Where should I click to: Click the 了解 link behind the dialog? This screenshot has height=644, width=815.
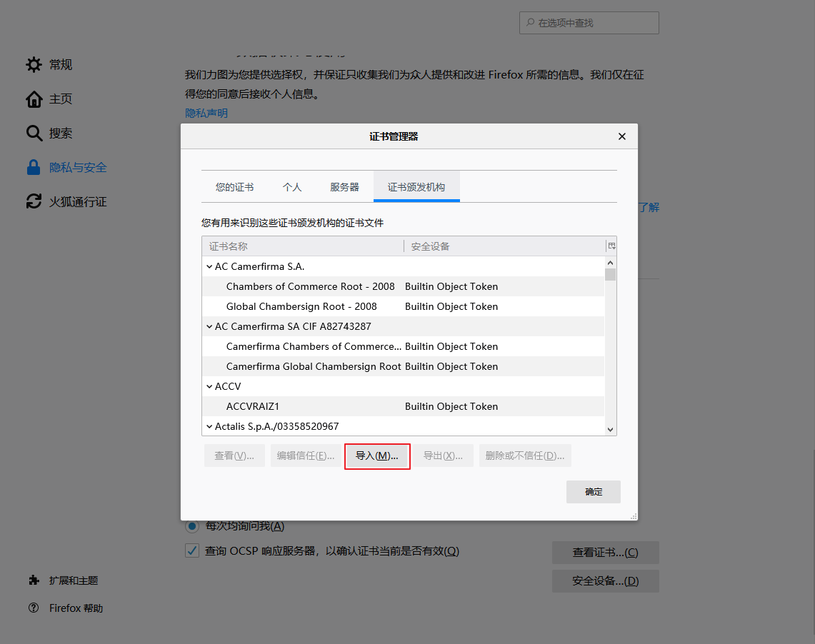[649, 207]
